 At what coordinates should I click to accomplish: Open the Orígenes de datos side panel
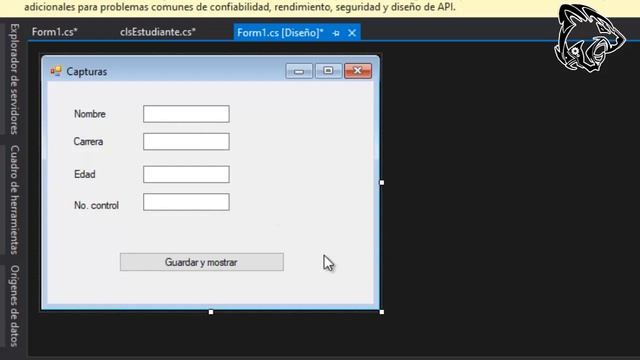14,306
